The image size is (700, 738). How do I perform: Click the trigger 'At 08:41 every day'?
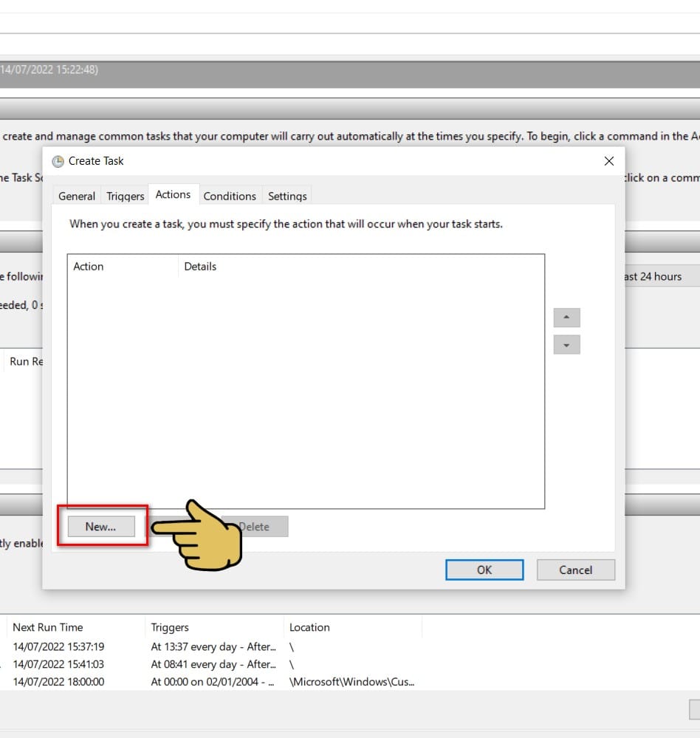213,664
